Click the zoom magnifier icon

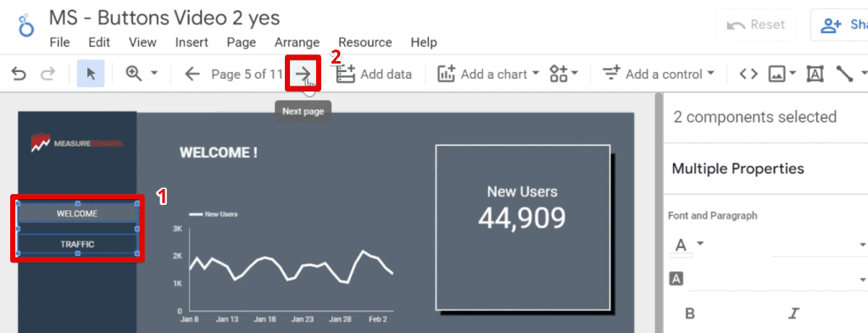133,74
